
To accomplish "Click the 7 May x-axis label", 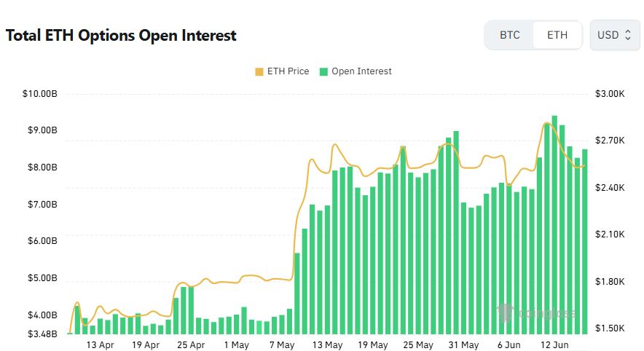I will [x=282, y=345].
